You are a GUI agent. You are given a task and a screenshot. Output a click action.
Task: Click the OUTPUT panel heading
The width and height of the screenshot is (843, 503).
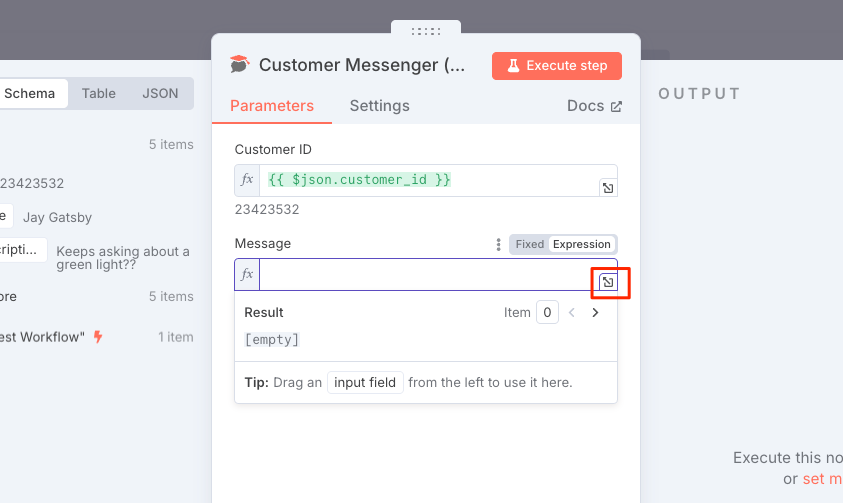(699, 94)
